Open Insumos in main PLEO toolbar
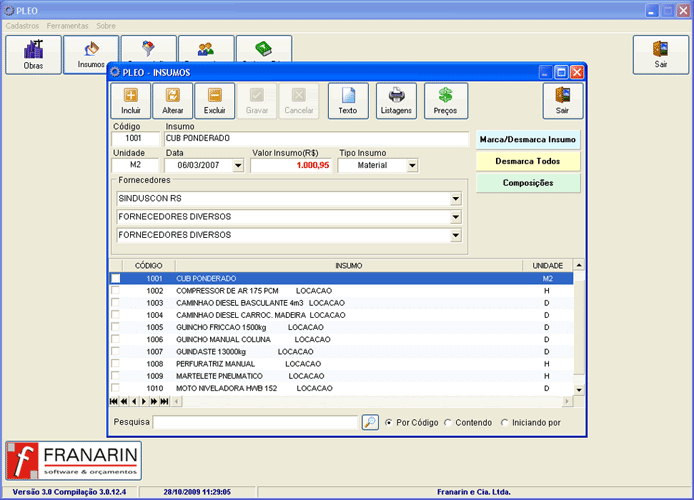The image size is (694, 500). coord(91,54)
